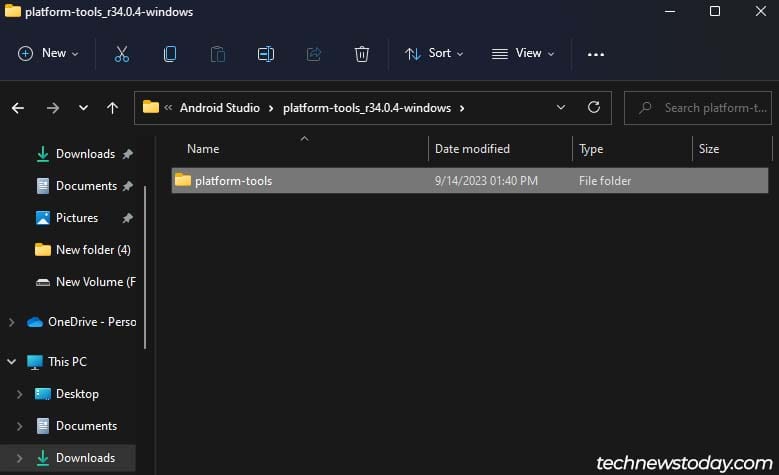
Task: Collapse the This PC tree node
Action: coord(11,362)
